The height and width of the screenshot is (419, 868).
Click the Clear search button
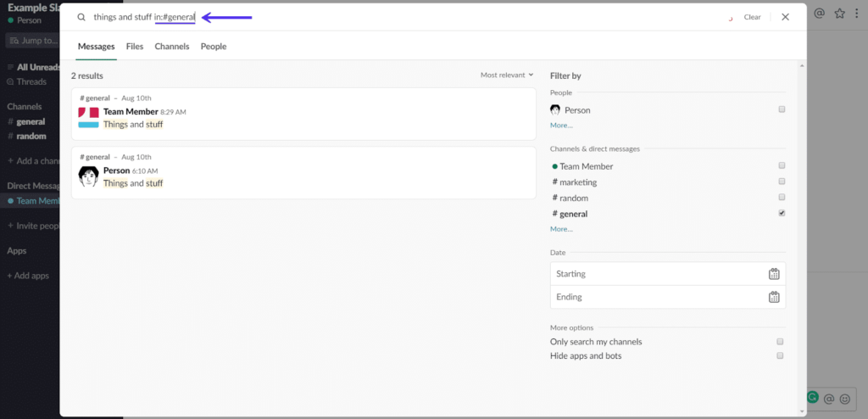(x=752, y=17)
